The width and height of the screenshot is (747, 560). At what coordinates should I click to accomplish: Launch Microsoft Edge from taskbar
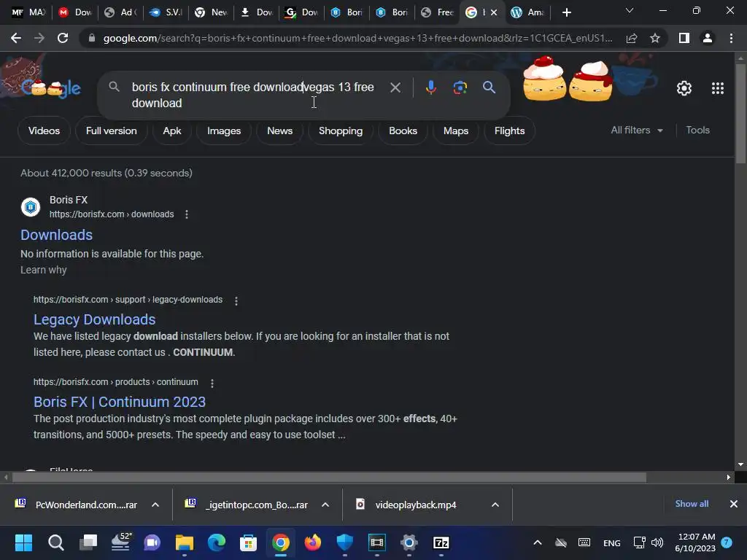coord(216,542)
